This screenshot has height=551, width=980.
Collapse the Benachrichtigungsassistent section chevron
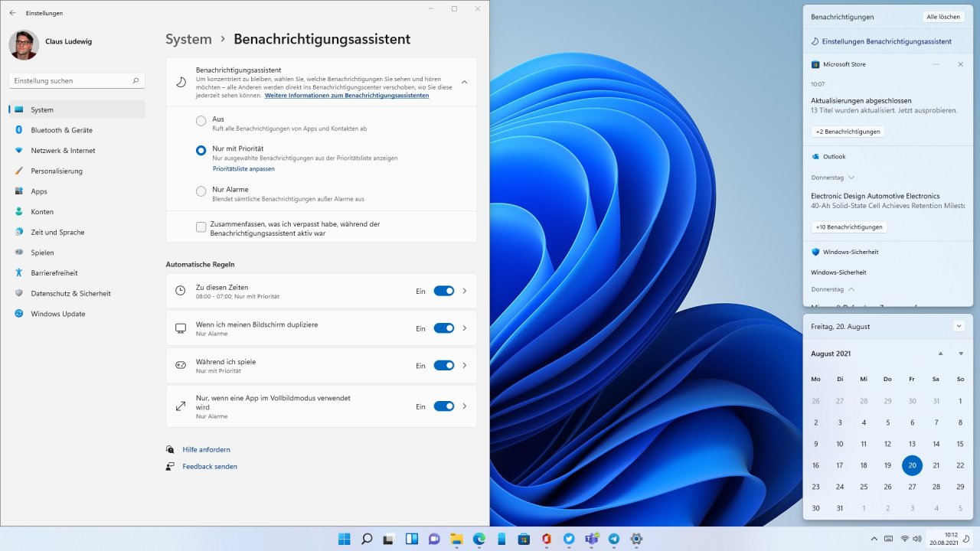coord(464,82)
